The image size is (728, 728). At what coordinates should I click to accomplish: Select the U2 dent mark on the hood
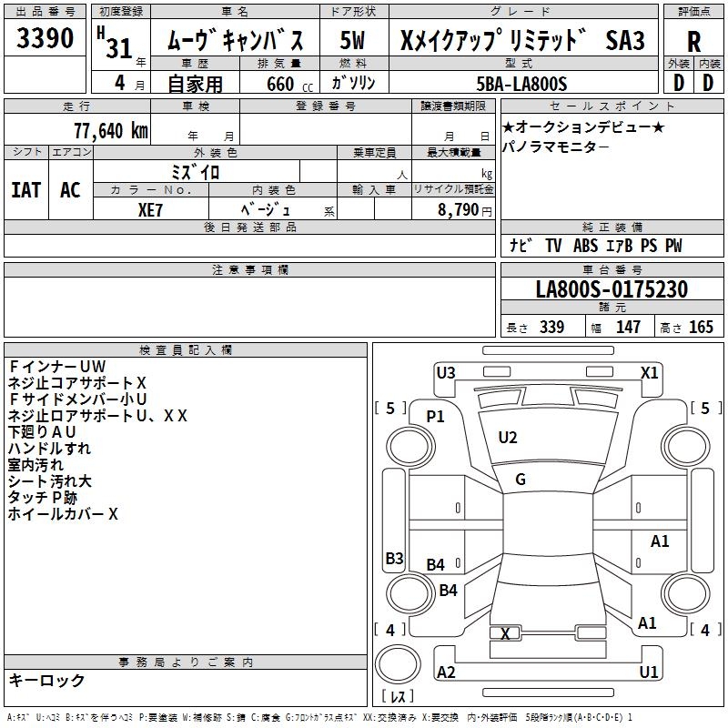tap(508, 438)
